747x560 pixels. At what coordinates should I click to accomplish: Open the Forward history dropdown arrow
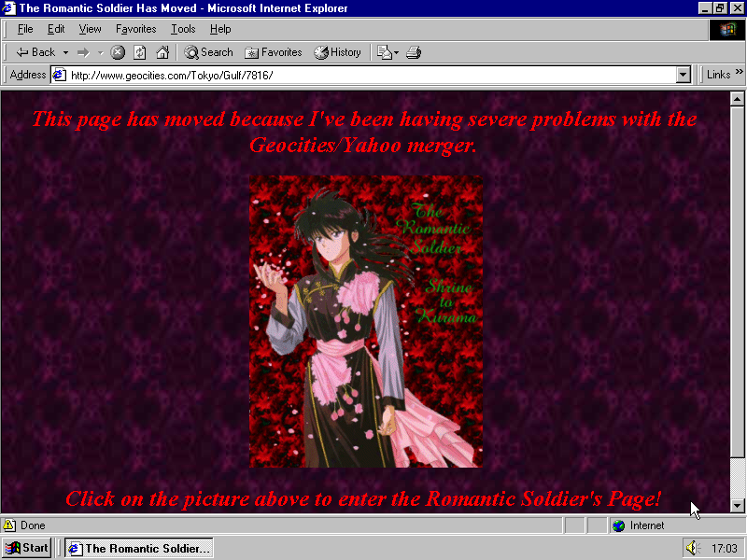(101, 52)
